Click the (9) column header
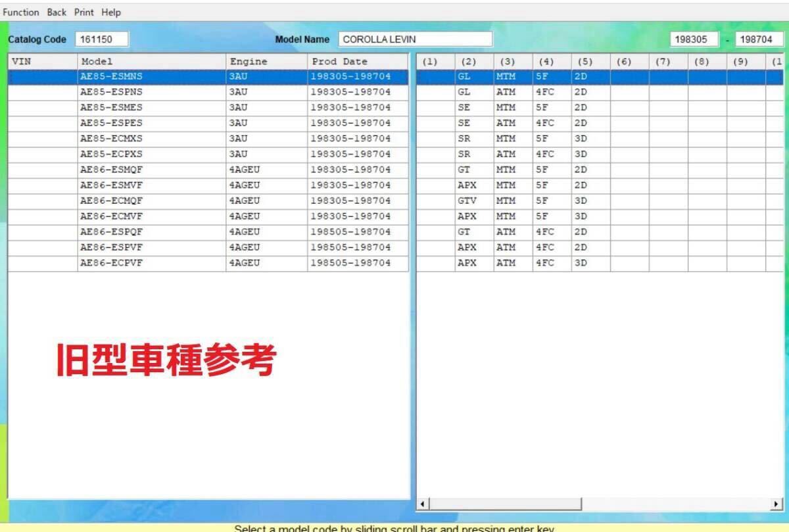Image resolution: width=789 pixels, height=532 pixels. pos(746,61)
